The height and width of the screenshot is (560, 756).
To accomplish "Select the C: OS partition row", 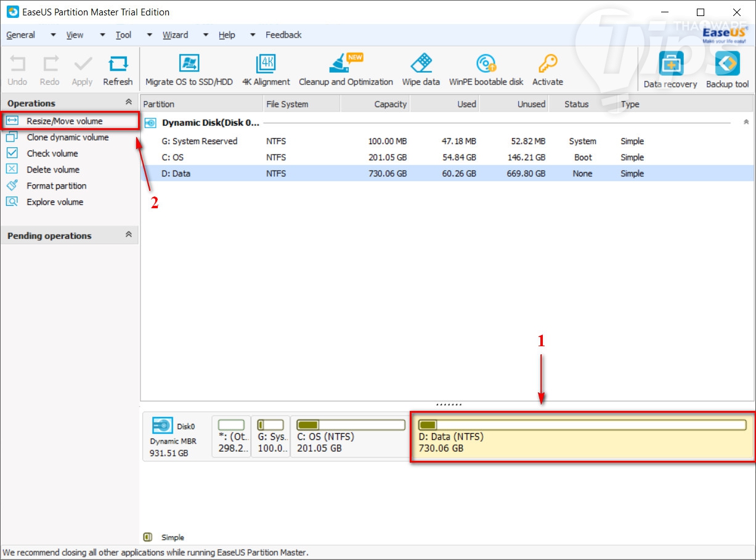I will tap(447, 157).
